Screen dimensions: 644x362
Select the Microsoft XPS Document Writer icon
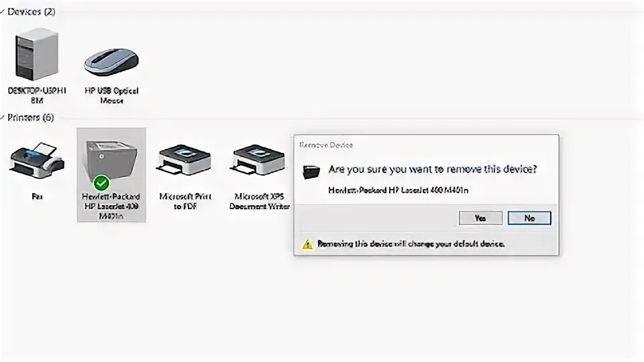point(259,160)
